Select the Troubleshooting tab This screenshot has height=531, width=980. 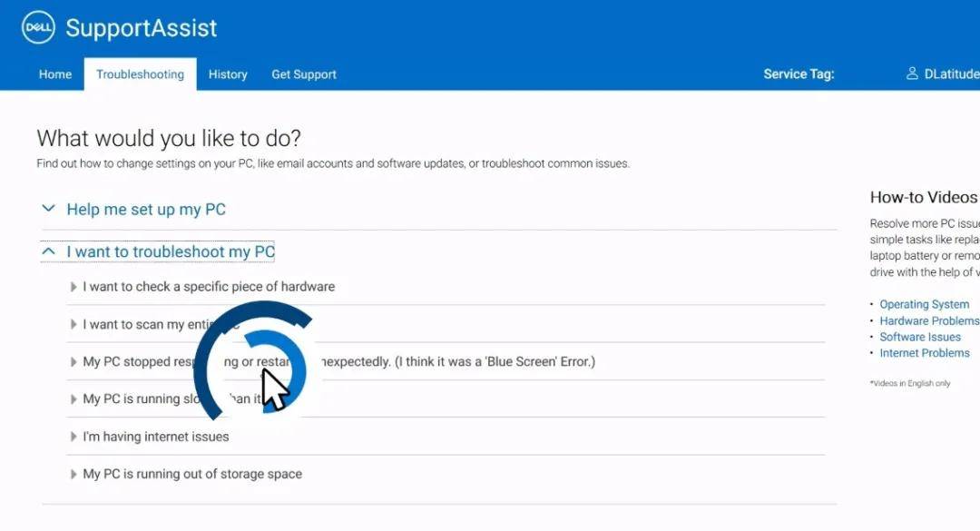click(x=140, y=74)
